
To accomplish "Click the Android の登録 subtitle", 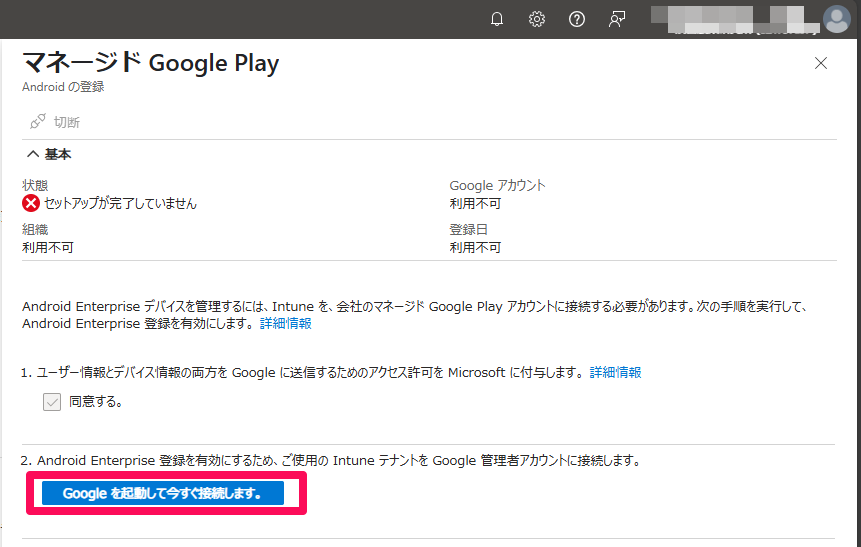I will [x=63, y=87].
